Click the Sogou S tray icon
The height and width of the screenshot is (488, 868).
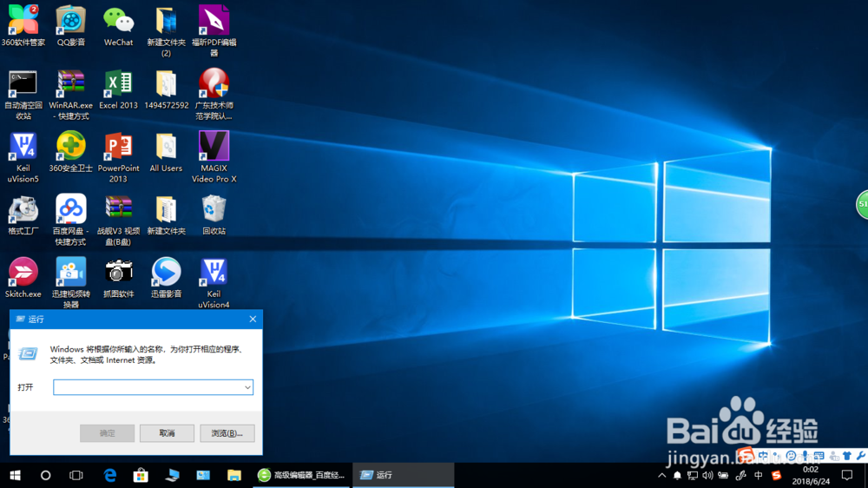[776, 475]
